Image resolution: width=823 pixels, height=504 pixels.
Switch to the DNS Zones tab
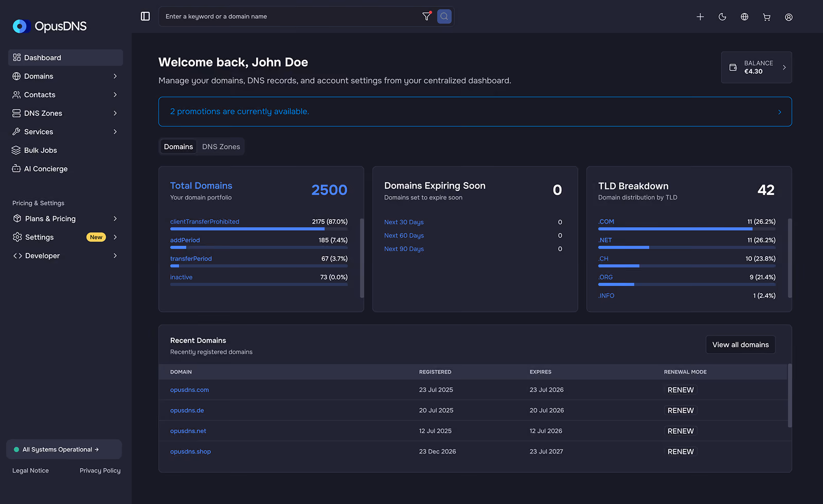(x=221, y=147)
